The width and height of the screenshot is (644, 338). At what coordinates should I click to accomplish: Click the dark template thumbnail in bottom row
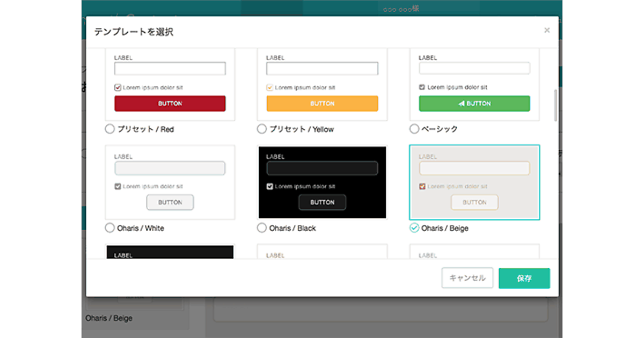coord(170,252)
